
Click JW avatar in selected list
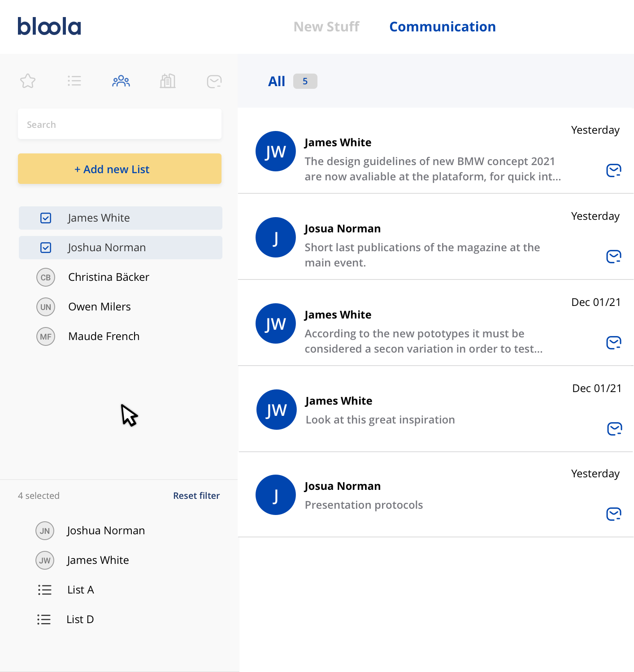pos(45,560)
